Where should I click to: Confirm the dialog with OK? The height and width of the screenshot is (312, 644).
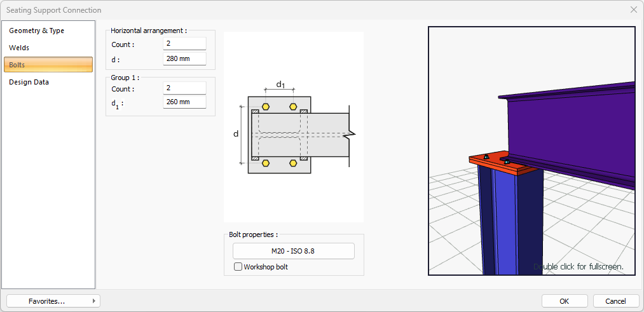click(x=564, y=301)
